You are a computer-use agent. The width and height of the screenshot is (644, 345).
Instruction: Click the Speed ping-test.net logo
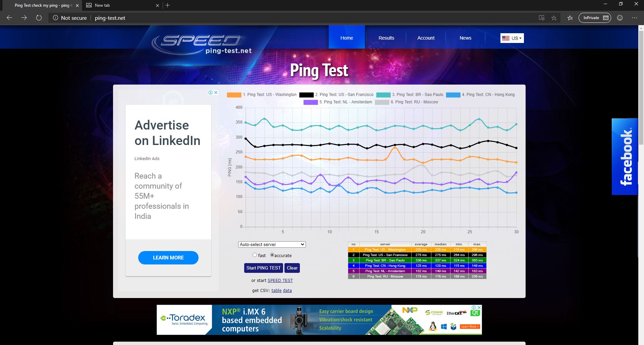pos(201,44)
